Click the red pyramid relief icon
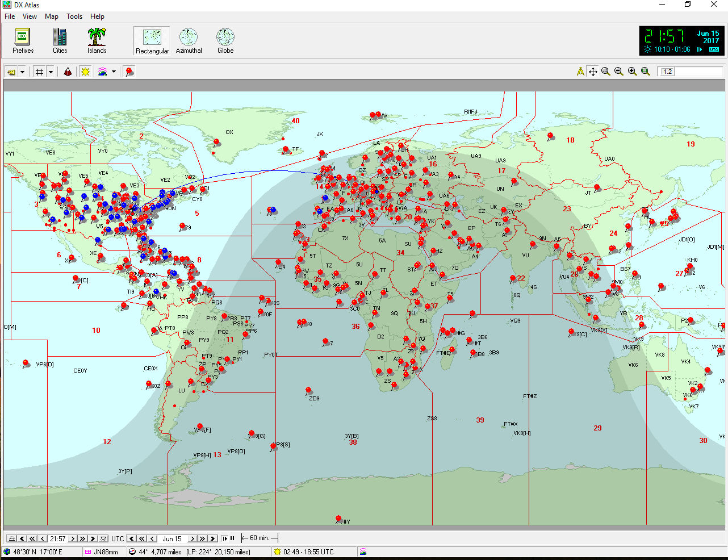728x560 pixels. coord(68,72)
